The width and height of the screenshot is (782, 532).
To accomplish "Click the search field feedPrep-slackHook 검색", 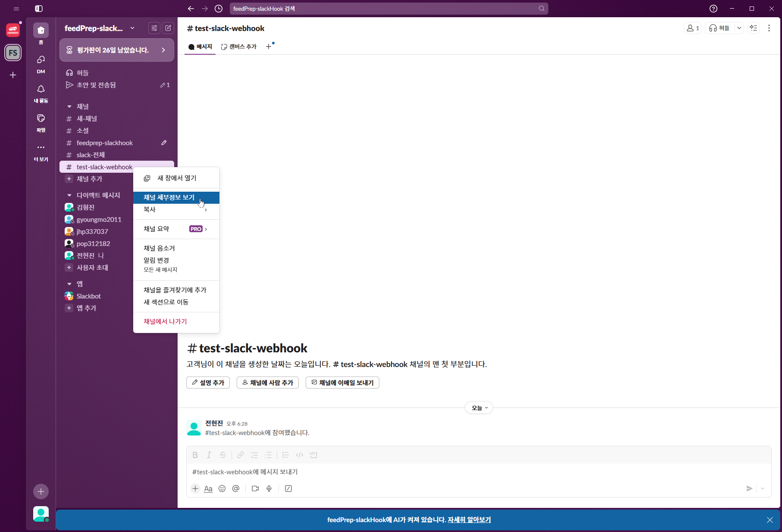I will (389, 9).
